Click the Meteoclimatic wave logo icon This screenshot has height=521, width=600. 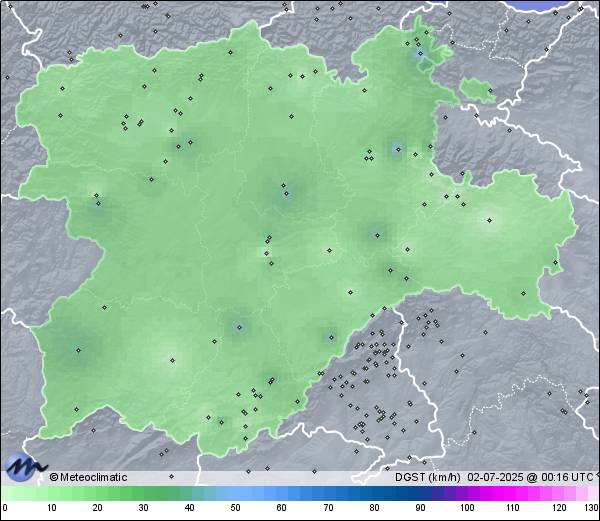(x=25, y=467)
